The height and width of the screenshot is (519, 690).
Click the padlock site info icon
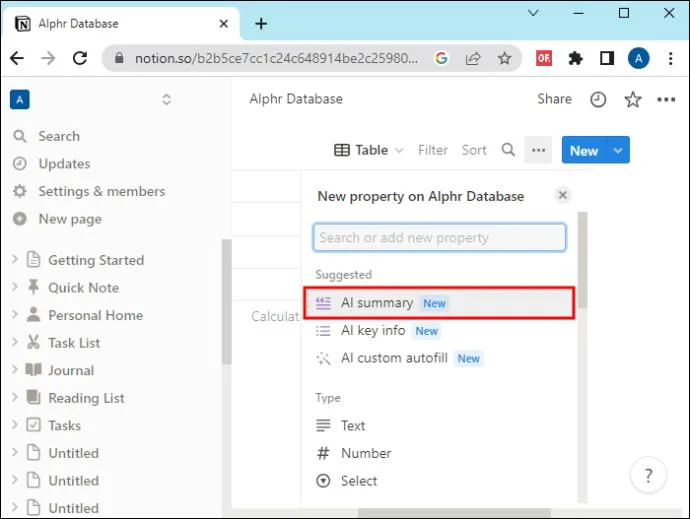[119, 58]
